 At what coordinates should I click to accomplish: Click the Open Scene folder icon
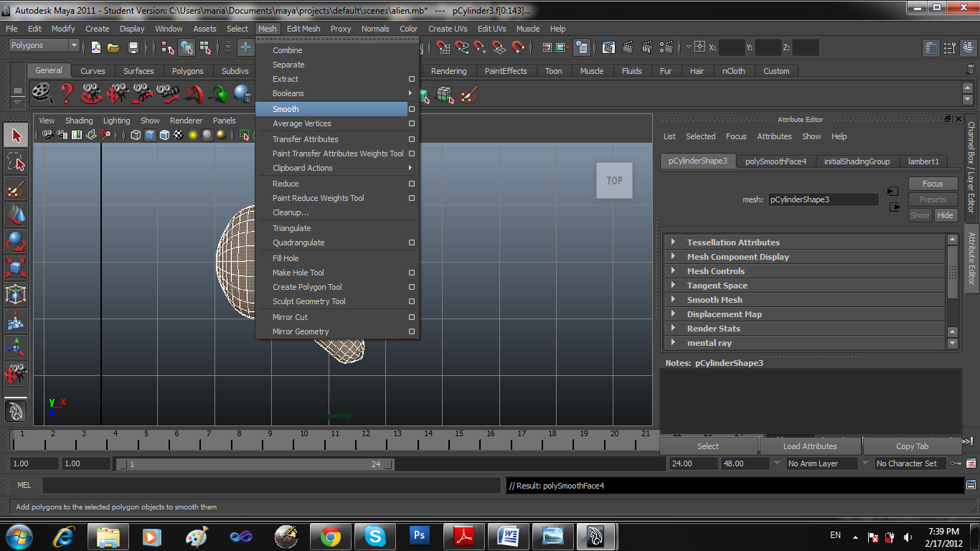(113, 47)
